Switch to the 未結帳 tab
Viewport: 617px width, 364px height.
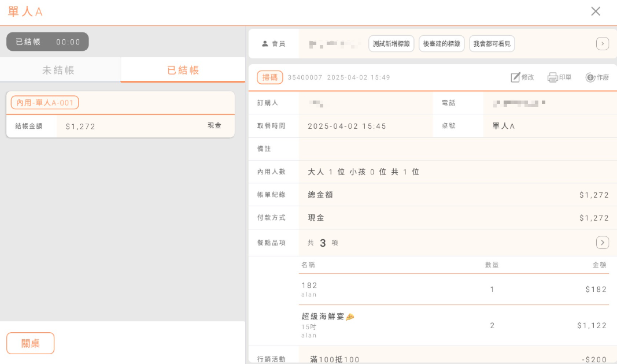[58, 70]
